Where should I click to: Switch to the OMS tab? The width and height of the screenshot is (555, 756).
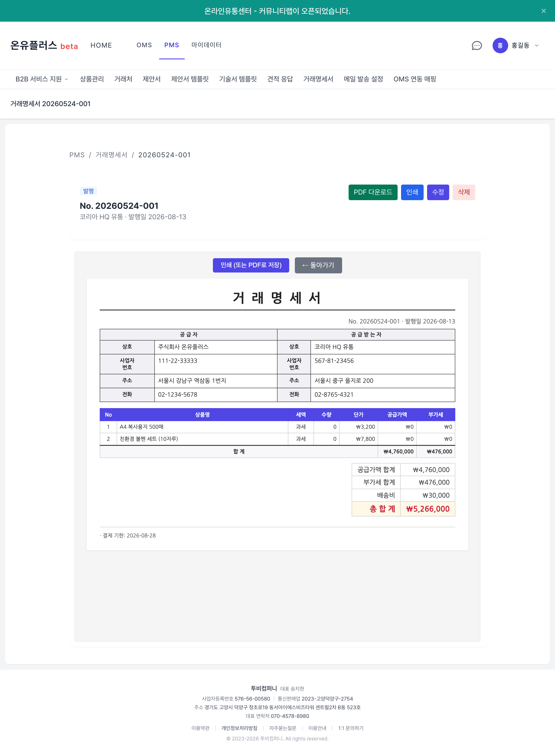point(144,45)
